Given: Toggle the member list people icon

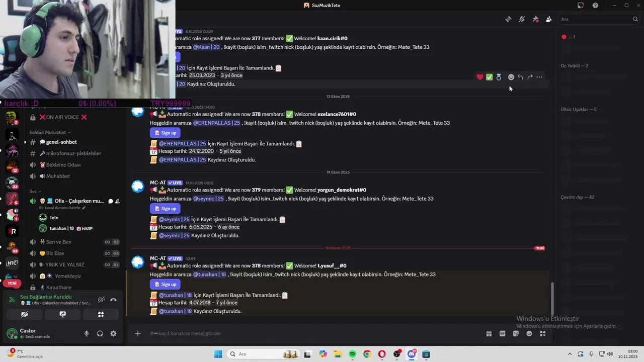Looking at the screenshot, I should coord(548,19).
